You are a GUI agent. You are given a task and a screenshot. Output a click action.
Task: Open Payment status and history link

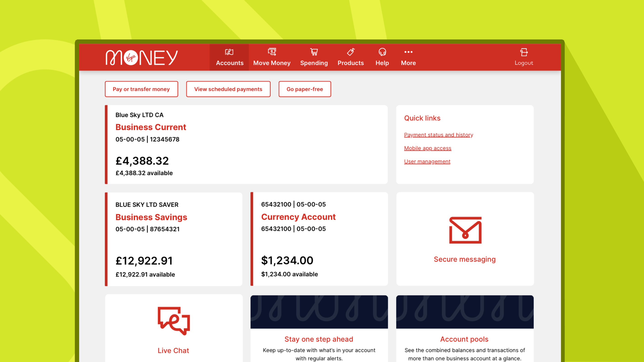point(438,135)
